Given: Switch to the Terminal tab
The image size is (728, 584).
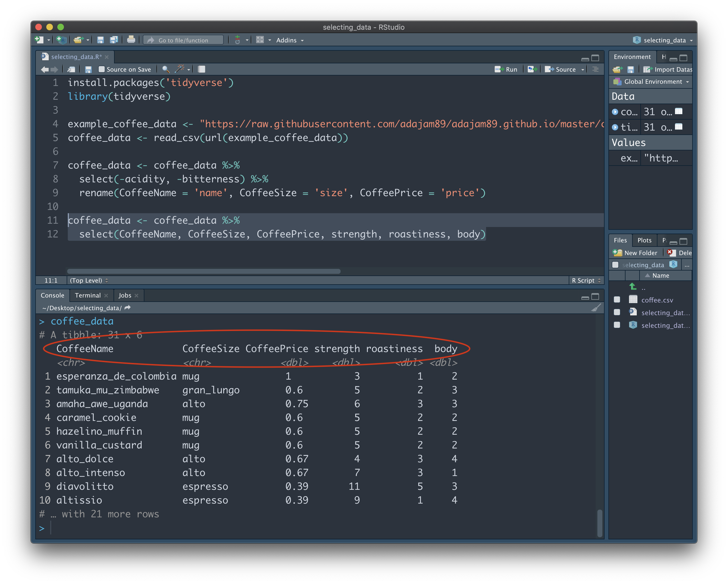Looking at the screenshot, I should [x=88, y=295].
